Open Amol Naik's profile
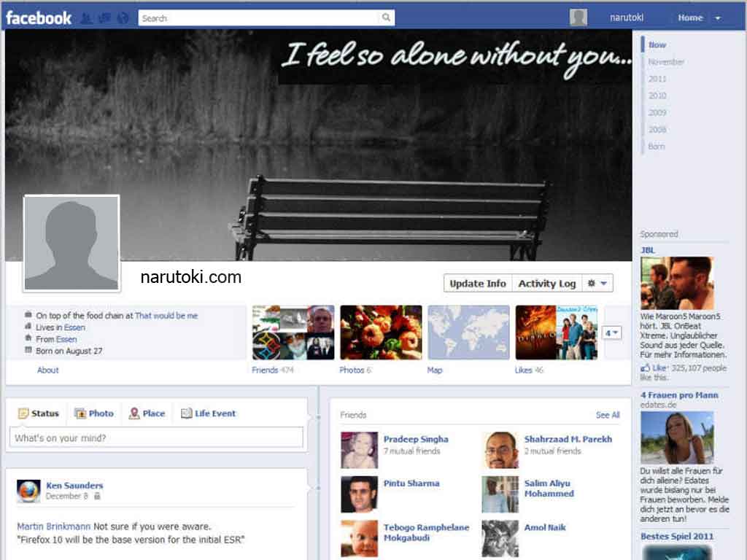 pyautogui.click(x=545, y=528)
